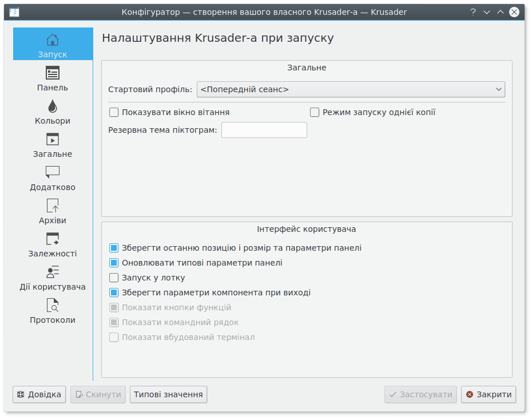This screenshot has width=532, height=419.
Task: Click the title bar question mark help icon
Action: 473,12
